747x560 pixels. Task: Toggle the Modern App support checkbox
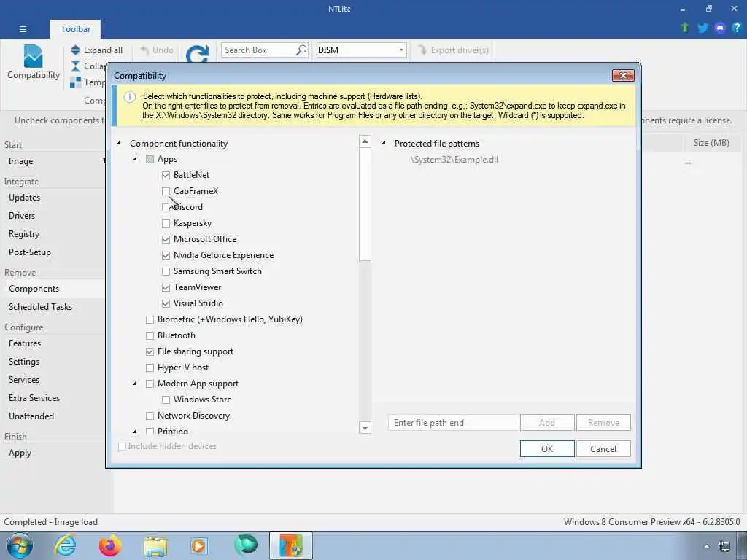150,384
